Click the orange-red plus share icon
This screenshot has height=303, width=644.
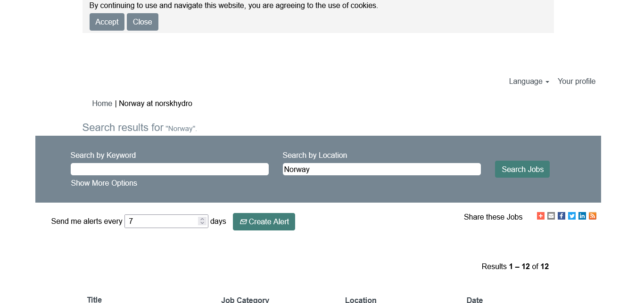tap(541, 216)
